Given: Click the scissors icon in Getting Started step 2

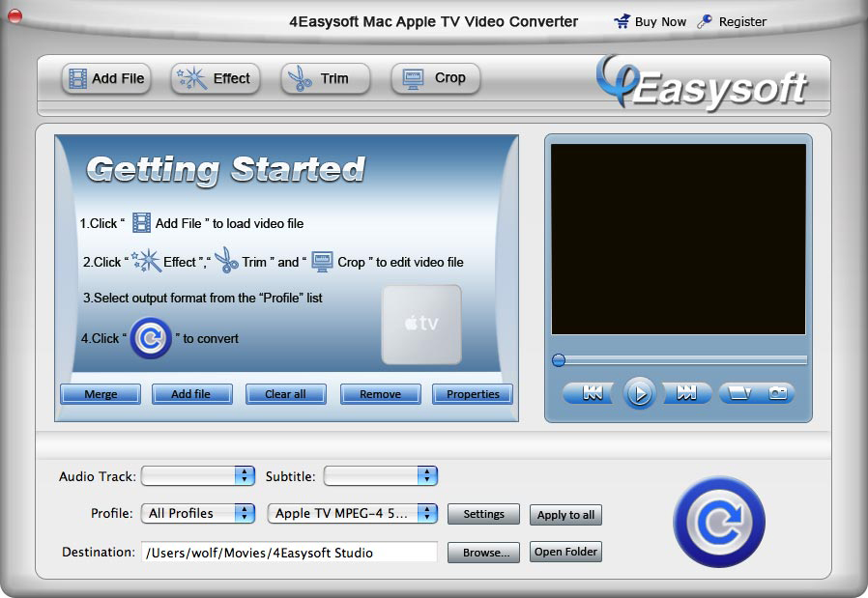Looking at the screenshot, I should pyautogui.click(x=226, y=260).
